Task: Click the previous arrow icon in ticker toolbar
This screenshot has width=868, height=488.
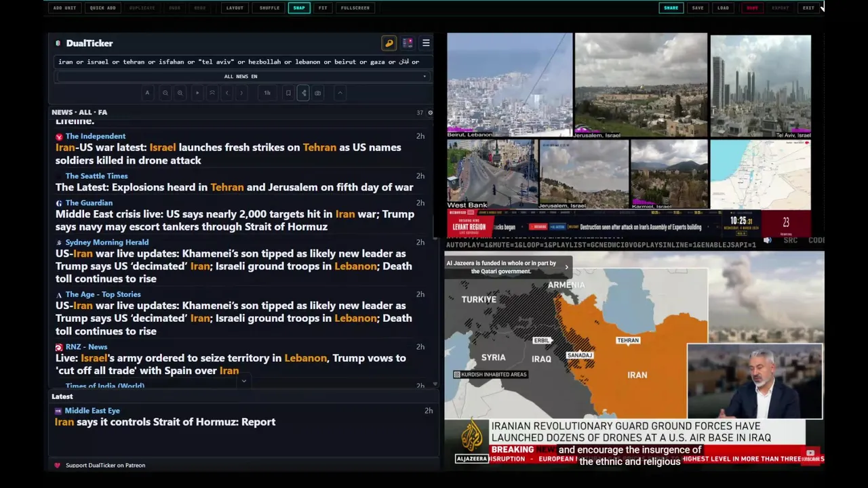Action: point(227,93)
